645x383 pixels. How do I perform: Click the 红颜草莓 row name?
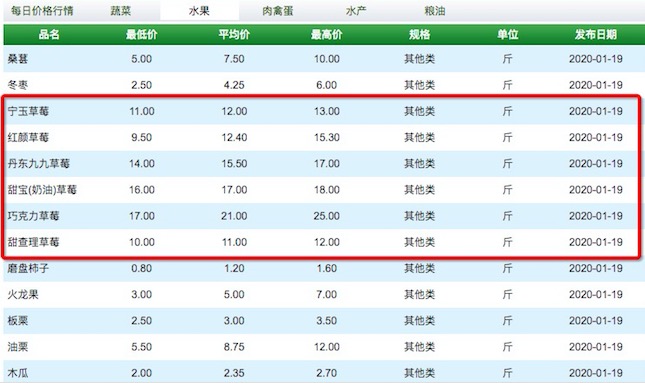click(x=28, y=137)
